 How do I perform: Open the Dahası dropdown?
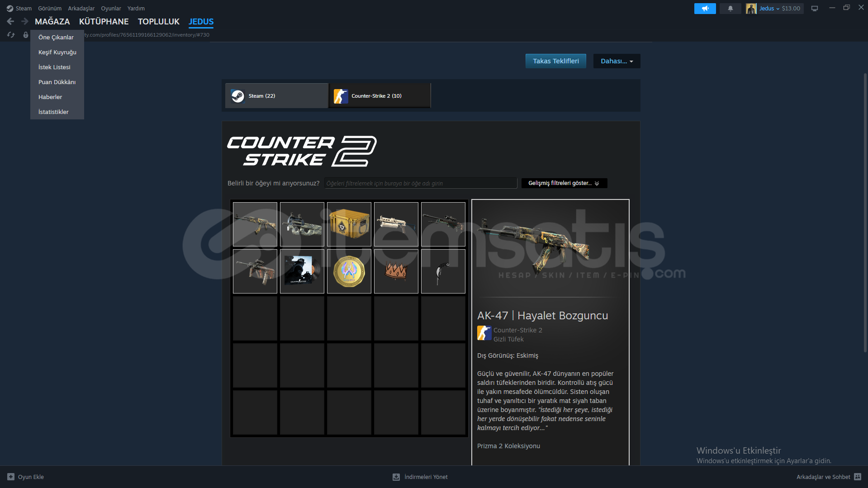click(617, 61)
